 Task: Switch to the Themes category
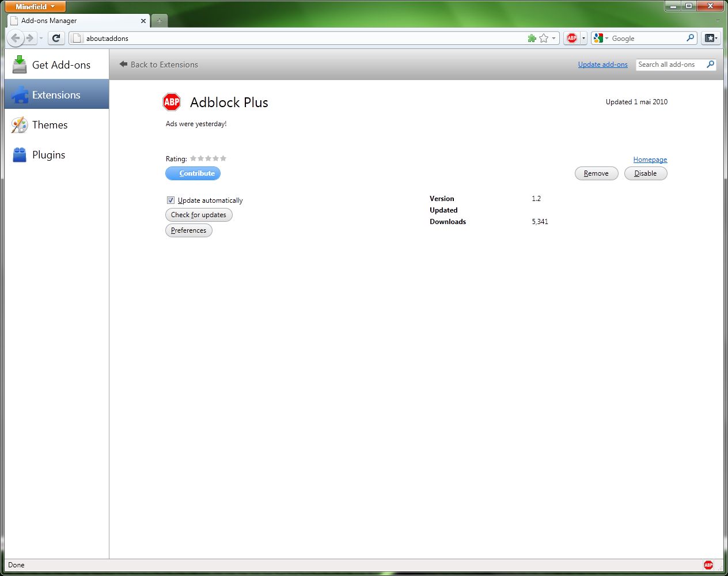pyautogui.click(x=50, y=125)
